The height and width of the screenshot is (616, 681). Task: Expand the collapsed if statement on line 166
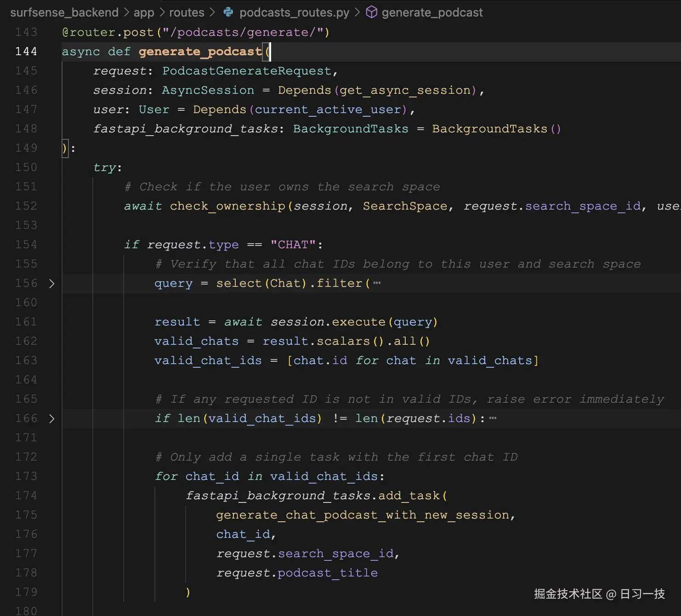[x=52, y=419]
